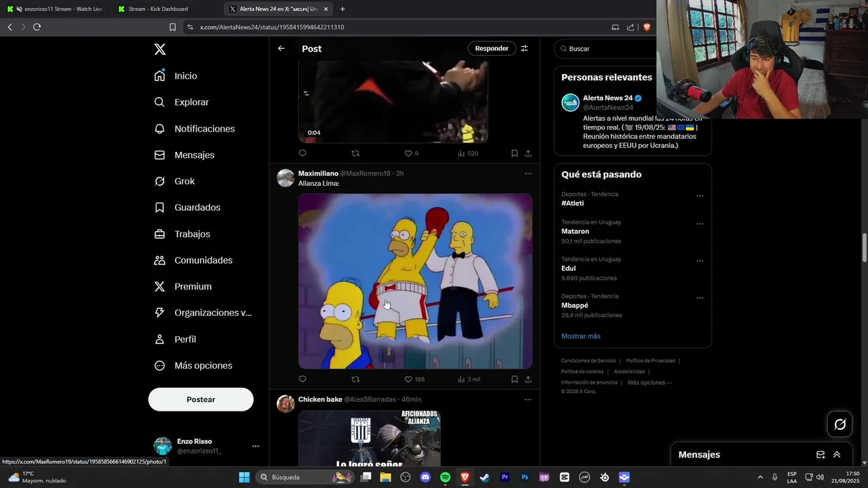Image resolution: width=868 pixels, height=488 pixels.
Task: Expand the Mensajes drawer
Action: (837, 455)
